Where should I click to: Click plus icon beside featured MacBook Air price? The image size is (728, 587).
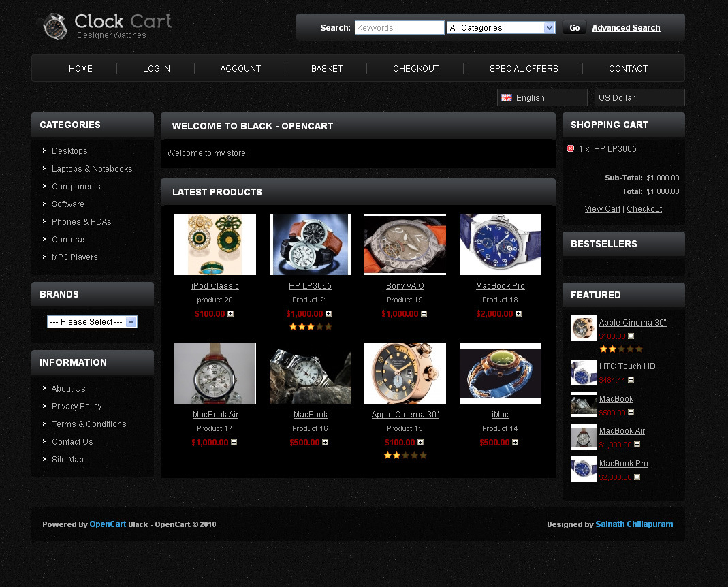(x=637, y=445)
